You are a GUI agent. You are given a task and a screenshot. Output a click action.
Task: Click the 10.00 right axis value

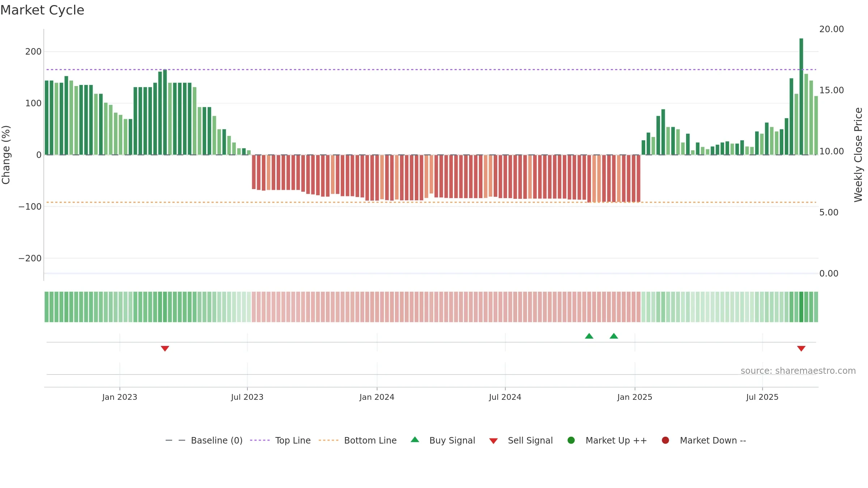coord(831,151)
